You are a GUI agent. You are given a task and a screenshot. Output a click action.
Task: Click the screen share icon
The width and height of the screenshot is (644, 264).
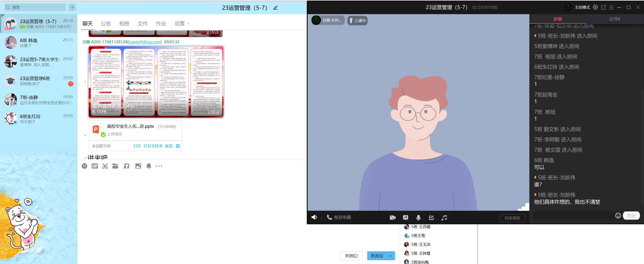[405, 218]
